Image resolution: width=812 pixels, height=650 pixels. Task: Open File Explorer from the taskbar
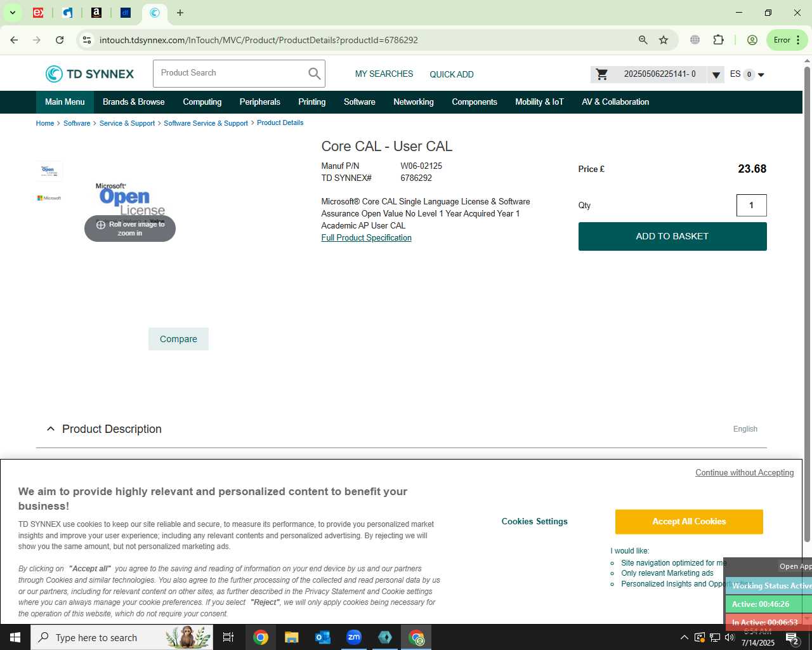coord(291,637)
